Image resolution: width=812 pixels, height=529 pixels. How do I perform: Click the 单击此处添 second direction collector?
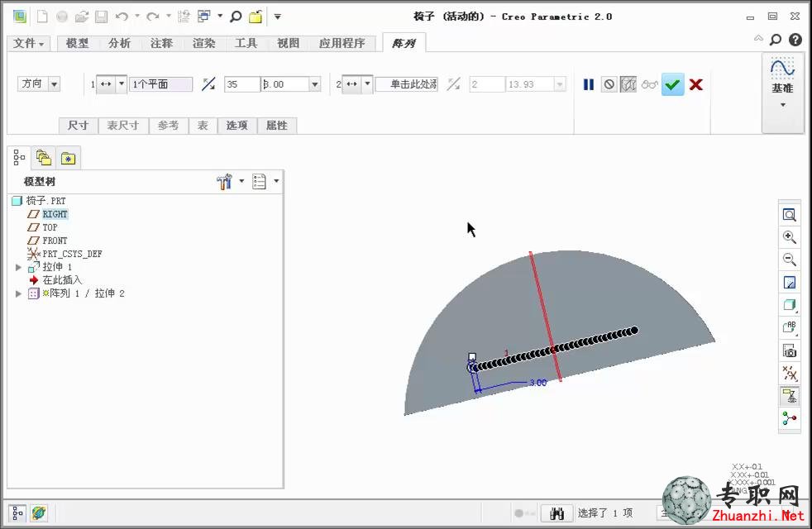[407, 83]
